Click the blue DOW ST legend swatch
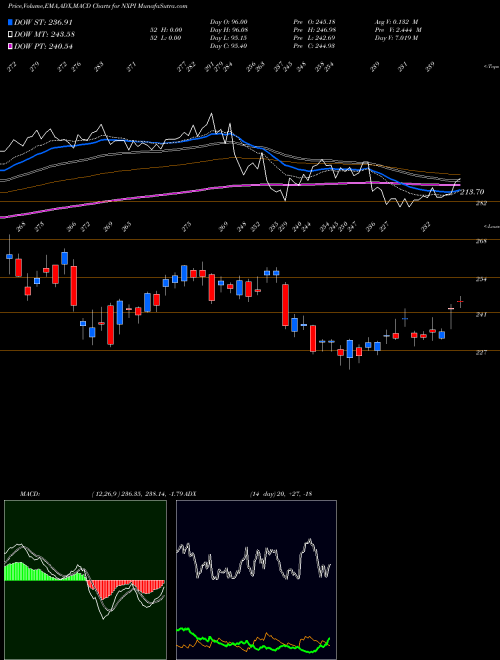This screenshot has width=500, height=660. pyautogui.click(x=10, y=22)
